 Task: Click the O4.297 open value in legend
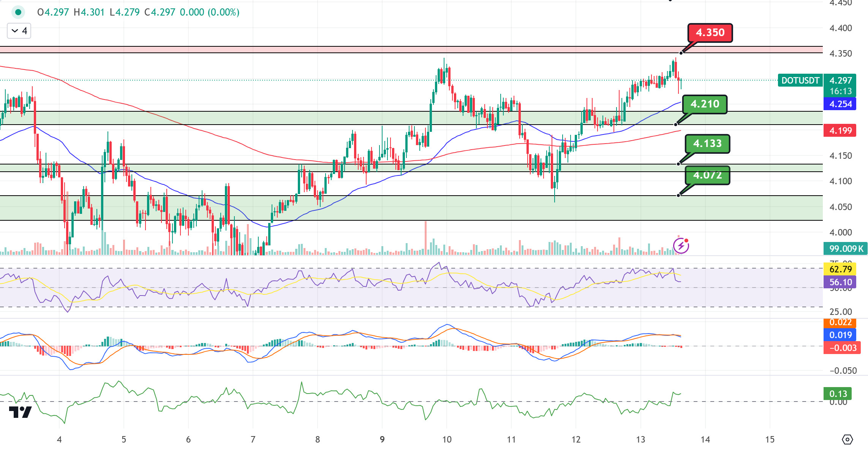(53, 12)
